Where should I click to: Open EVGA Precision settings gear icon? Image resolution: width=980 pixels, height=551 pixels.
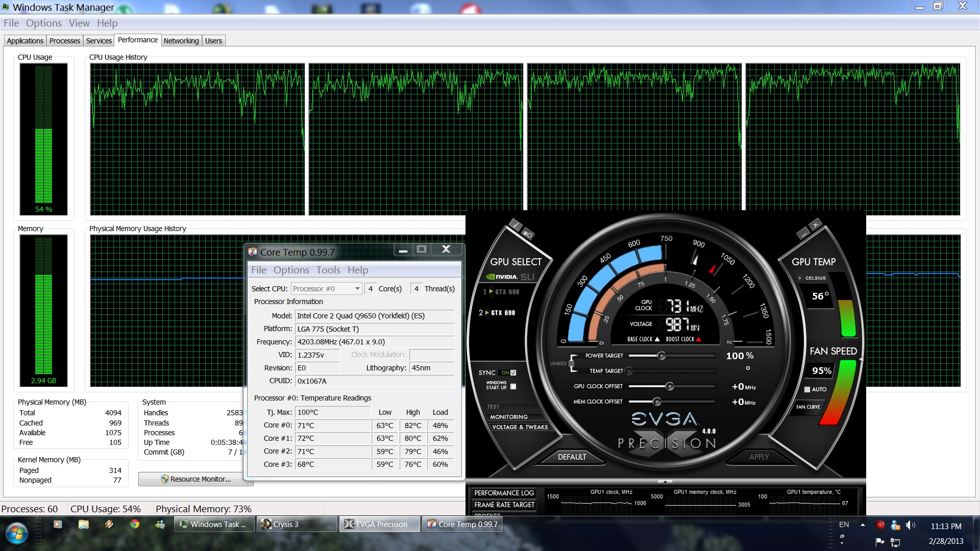point(528,234)
